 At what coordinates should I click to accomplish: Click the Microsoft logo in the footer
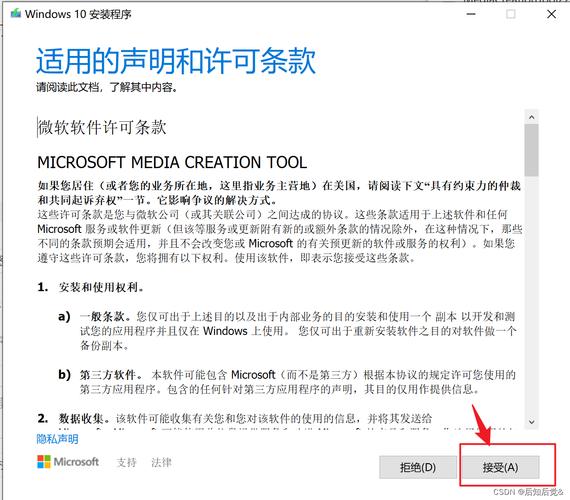pos(68,462)
